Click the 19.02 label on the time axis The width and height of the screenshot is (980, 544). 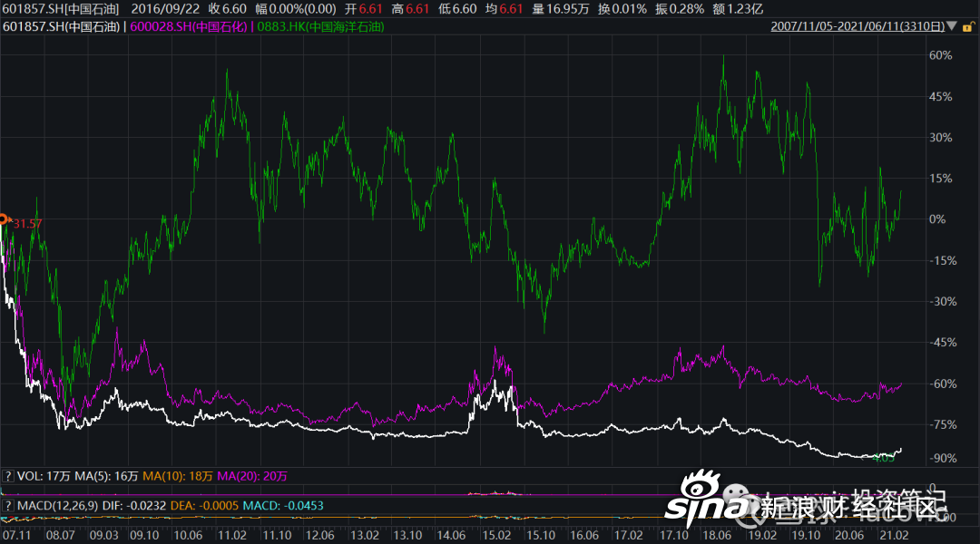[762, 535]
